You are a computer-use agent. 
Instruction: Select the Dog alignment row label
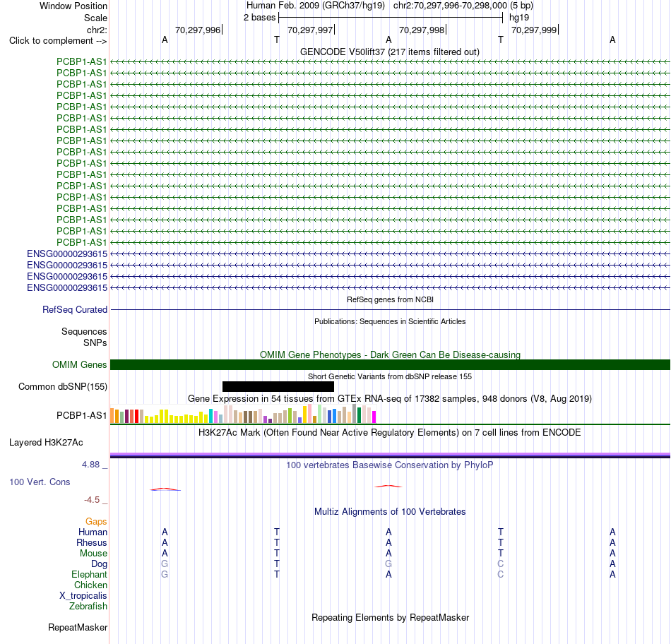[99, 564]
